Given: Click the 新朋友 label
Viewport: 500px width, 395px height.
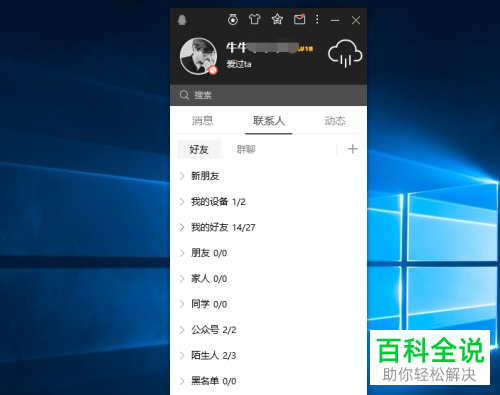Looking at the screenshot, I should click(x=205, y=176).
